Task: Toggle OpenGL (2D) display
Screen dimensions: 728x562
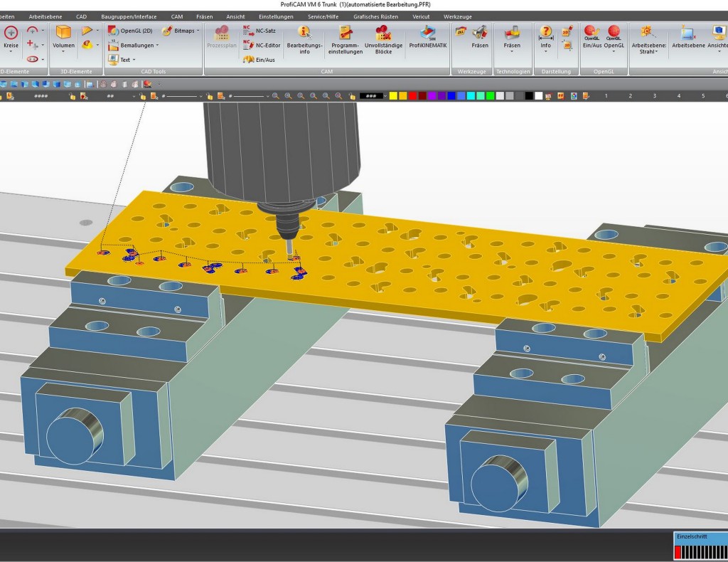Action: click(131, 31)
